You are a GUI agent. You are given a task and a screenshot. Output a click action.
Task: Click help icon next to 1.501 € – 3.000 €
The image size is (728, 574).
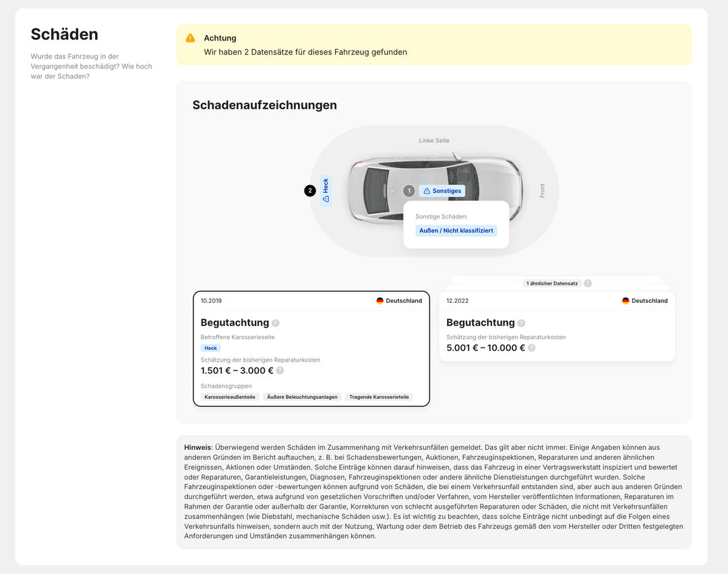tap(280, 370)
